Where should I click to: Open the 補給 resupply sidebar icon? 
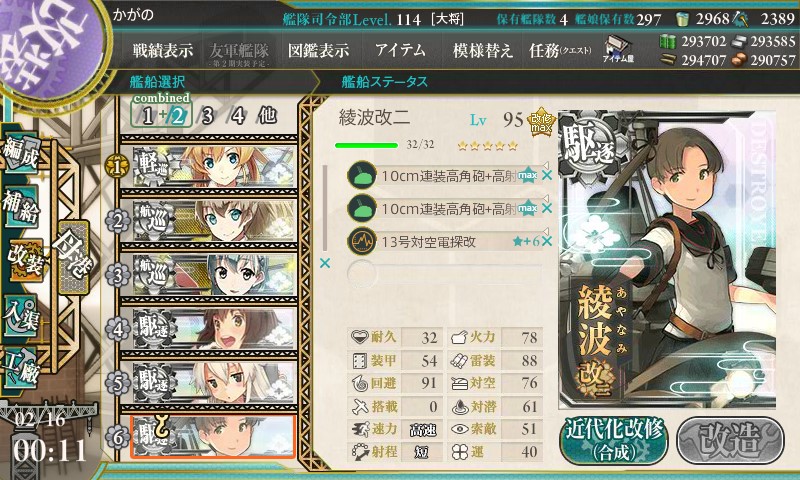click(21, 207)
